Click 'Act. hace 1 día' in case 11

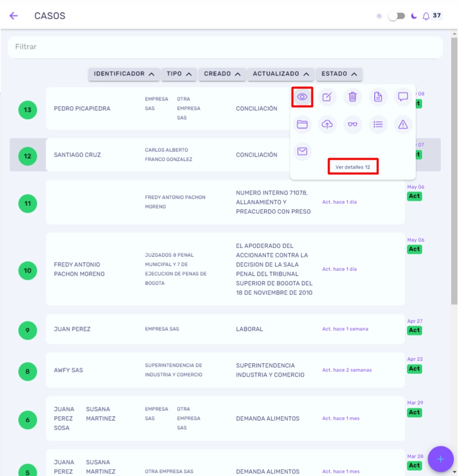(339, 202)
